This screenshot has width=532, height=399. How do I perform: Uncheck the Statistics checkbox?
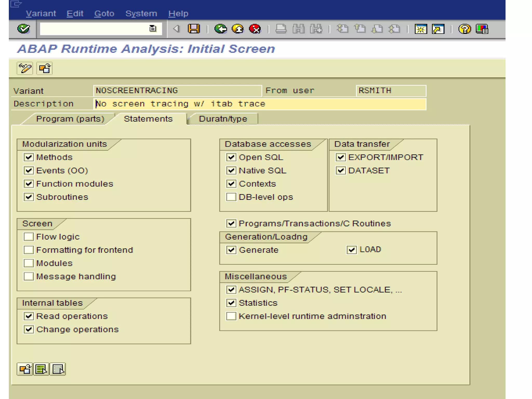(x=231, y=303)
